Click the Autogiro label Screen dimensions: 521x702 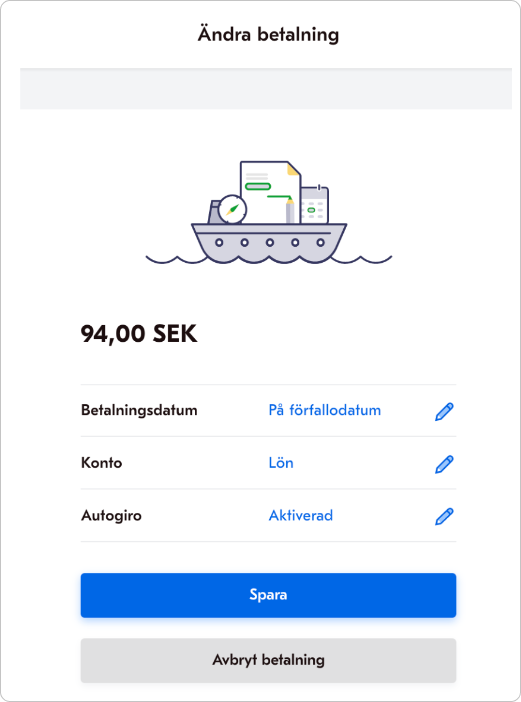(x=111, y=516)
